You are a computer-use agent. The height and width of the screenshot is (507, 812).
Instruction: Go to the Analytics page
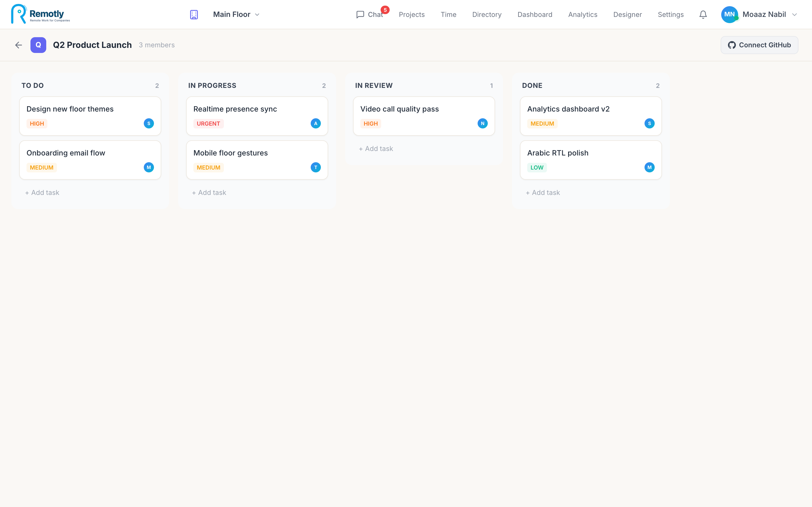tap(582, 14)
